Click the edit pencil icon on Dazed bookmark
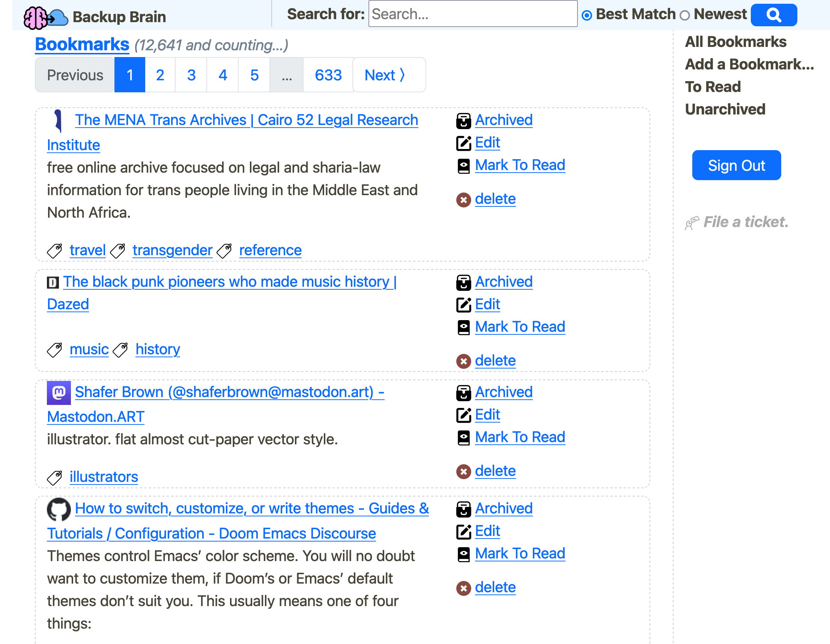Image resolution: width=830 pixels, height=644 pixels. click(x=463, y=304)
